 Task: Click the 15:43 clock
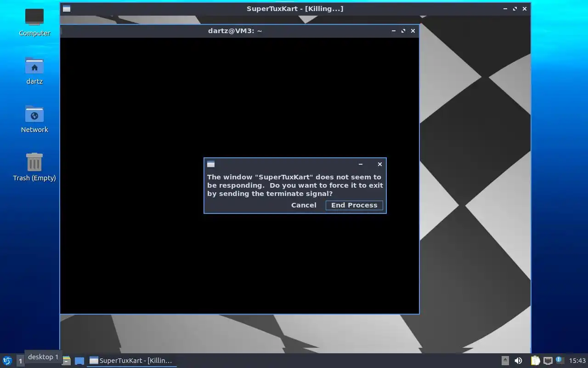coord(577,361)
